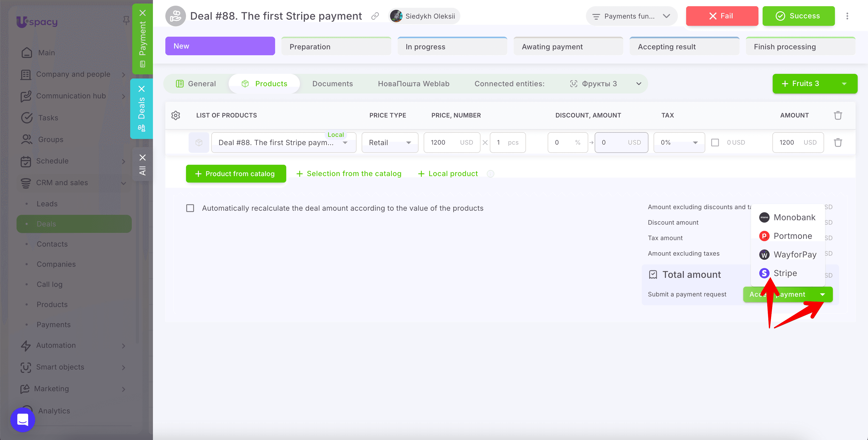Delete all products via header trash icon

[x=838, y=115]
